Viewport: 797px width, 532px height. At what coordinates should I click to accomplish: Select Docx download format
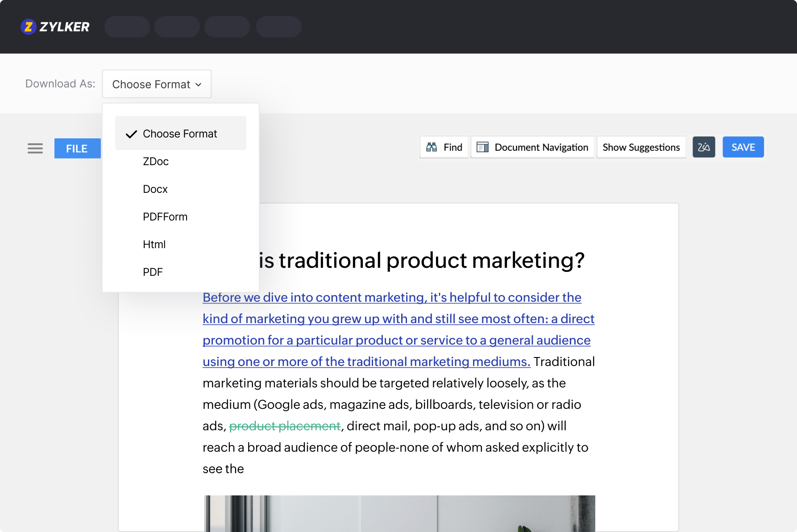pyautogui.click(x=155, y=189)
